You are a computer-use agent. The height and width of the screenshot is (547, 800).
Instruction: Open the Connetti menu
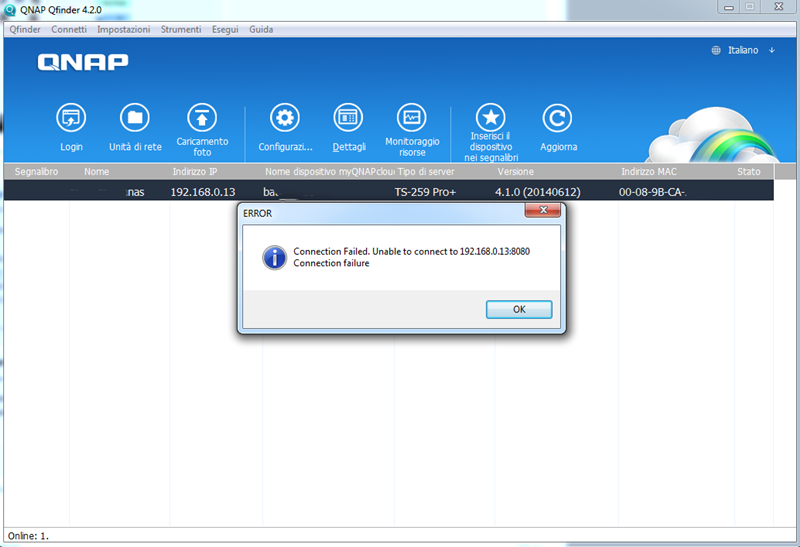pos(69,30)
